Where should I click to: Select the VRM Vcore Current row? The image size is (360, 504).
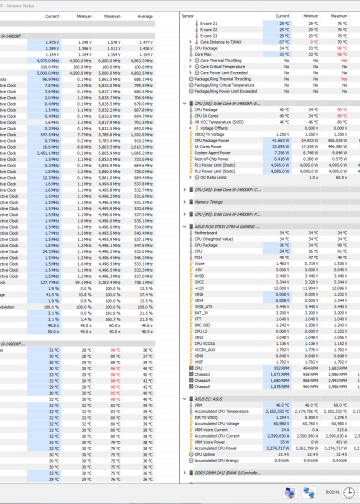pyautogui.click(x=270, y=430)
